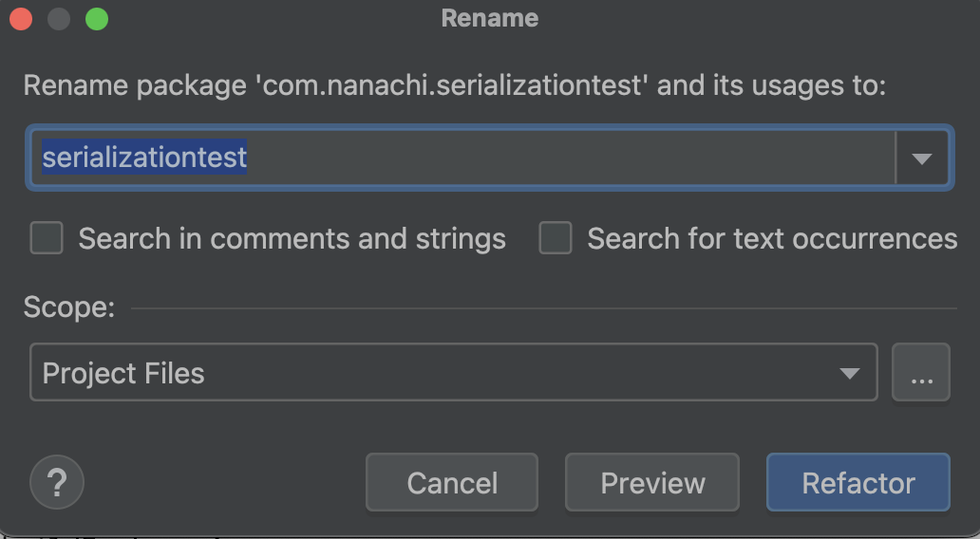Click inside the new package name field
The image size is (980, 539).
coord(462,158)
